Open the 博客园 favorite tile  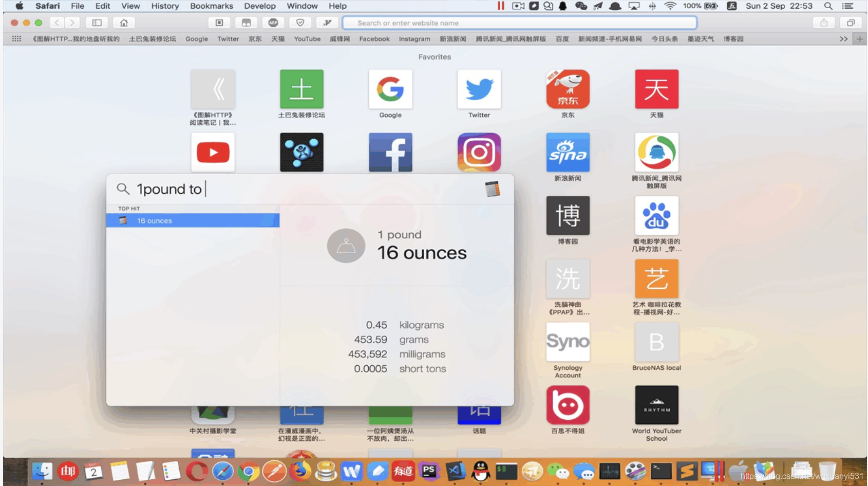click(568, 215)
